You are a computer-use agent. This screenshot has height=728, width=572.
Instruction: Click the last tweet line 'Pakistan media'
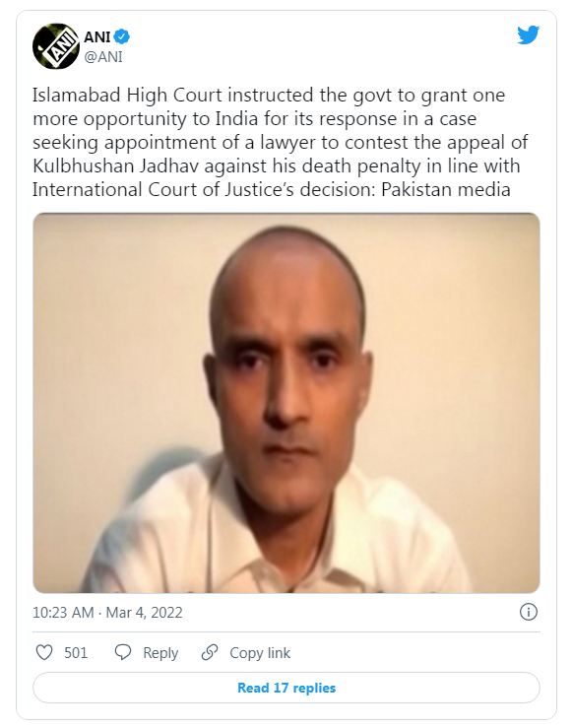click(445, 189)
